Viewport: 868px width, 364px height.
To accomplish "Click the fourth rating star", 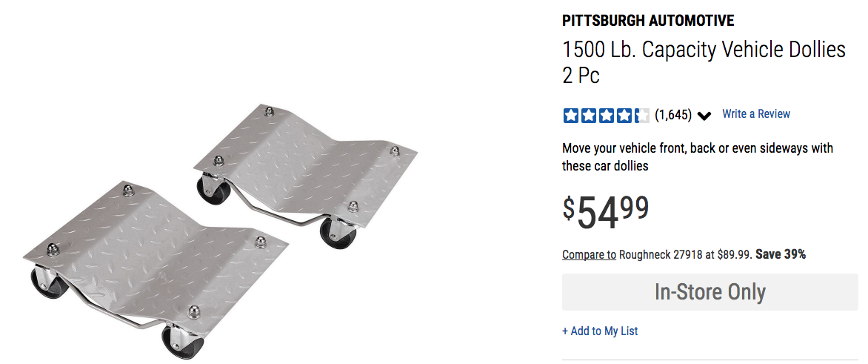I will click(624, 115).
